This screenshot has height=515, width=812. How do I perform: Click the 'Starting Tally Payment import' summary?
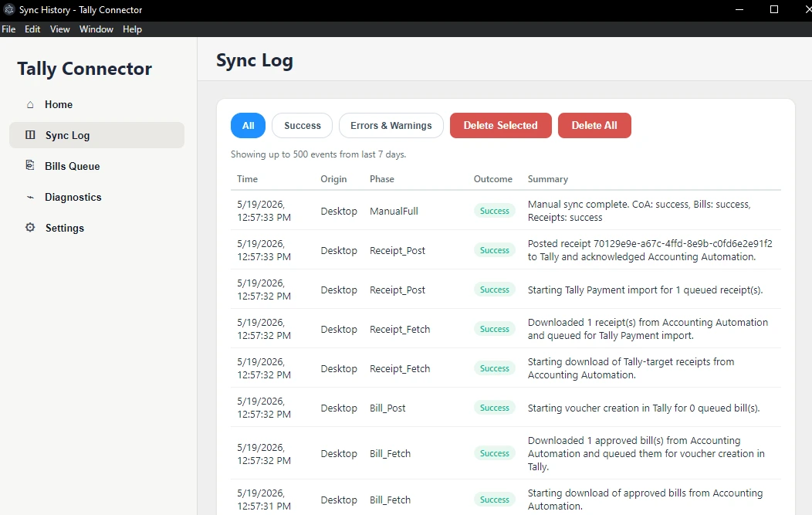(x=645, y=290)
